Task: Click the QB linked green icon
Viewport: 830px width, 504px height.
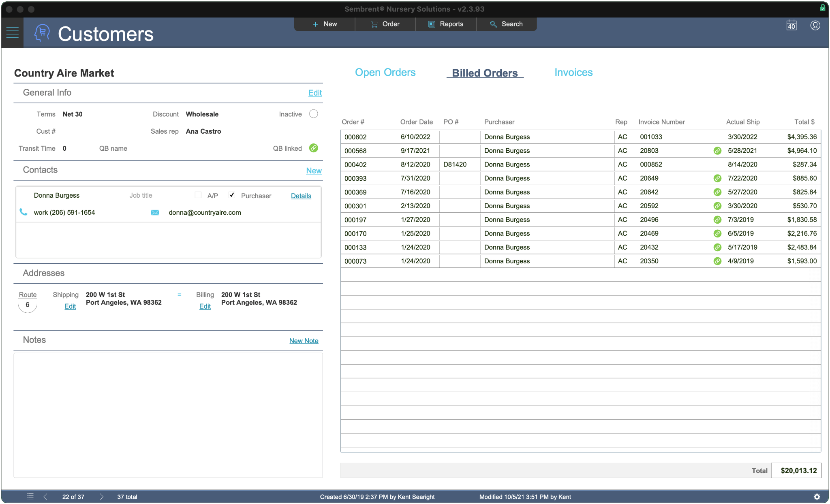Action: pyautogui.click(x=313, y=148)
